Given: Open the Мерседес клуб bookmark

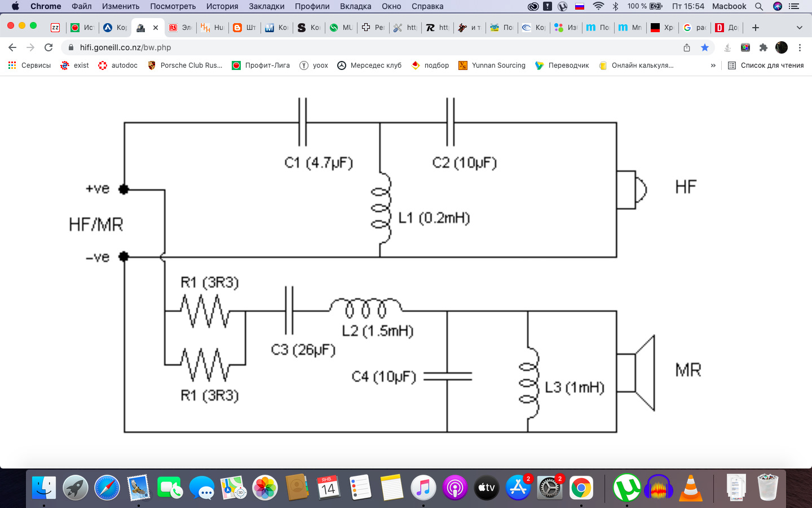Looking at the screenshot, I should pyautogui.click(x=369, y=65).
